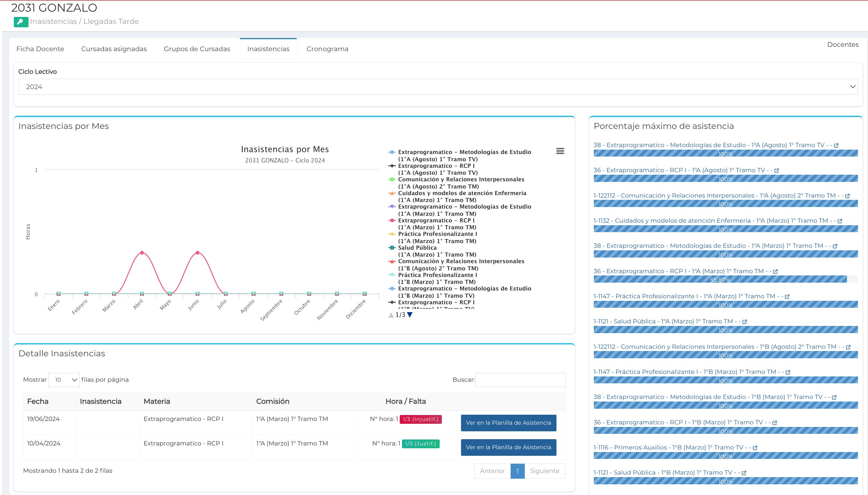
Task: Open the chart hamburger context menu
Action: pos(560,151)
